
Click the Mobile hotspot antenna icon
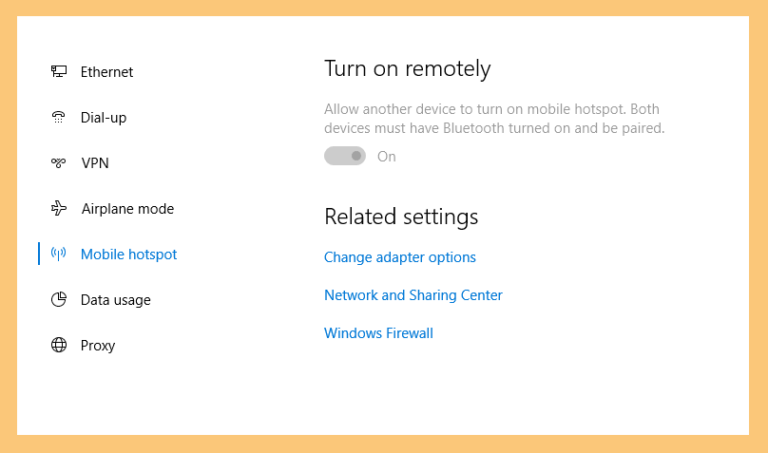(x=58, y=254)
